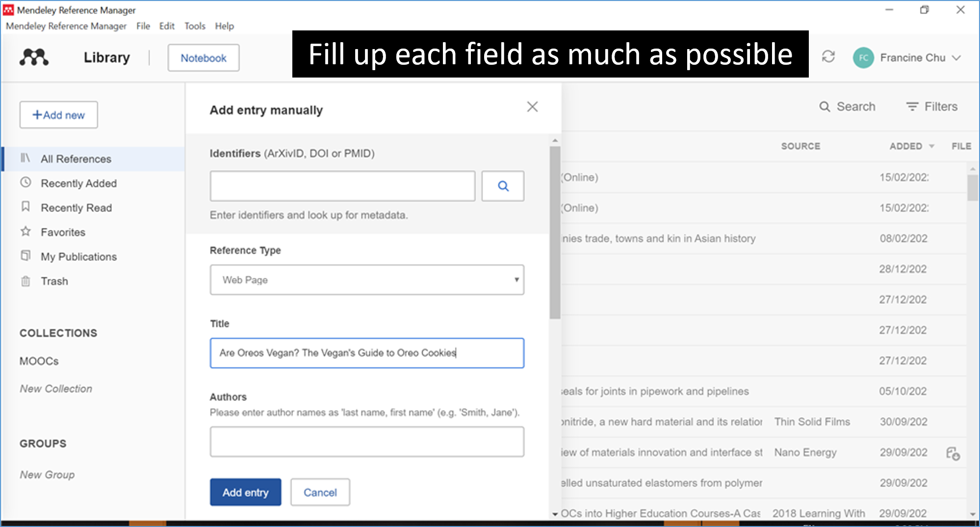Open the Tools menu
This screenshot has height=527, width=980.
pos(195,26)
